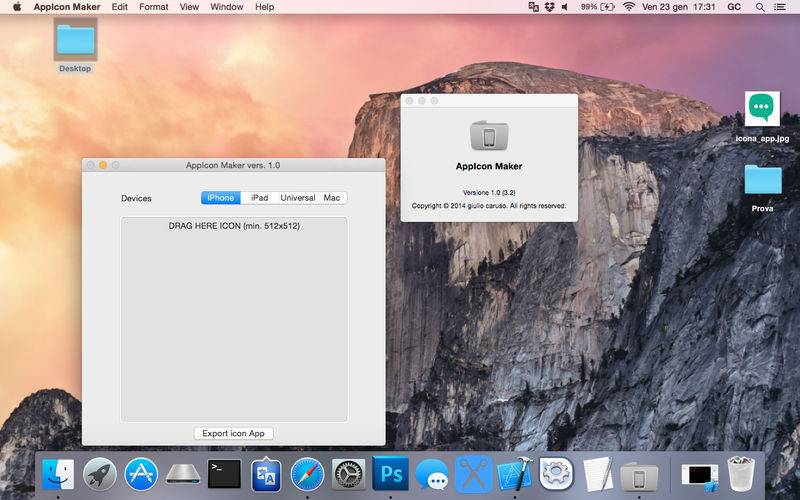Open TextEdit paper and pen icon
The height and width of the screenshot is (500, 800).
tap(597, 474)
